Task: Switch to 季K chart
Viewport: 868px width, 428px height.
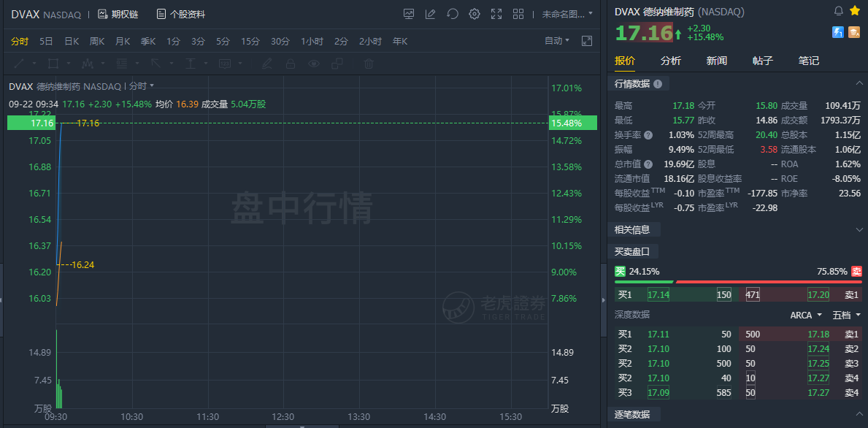Action: click(x=147, y=41)
